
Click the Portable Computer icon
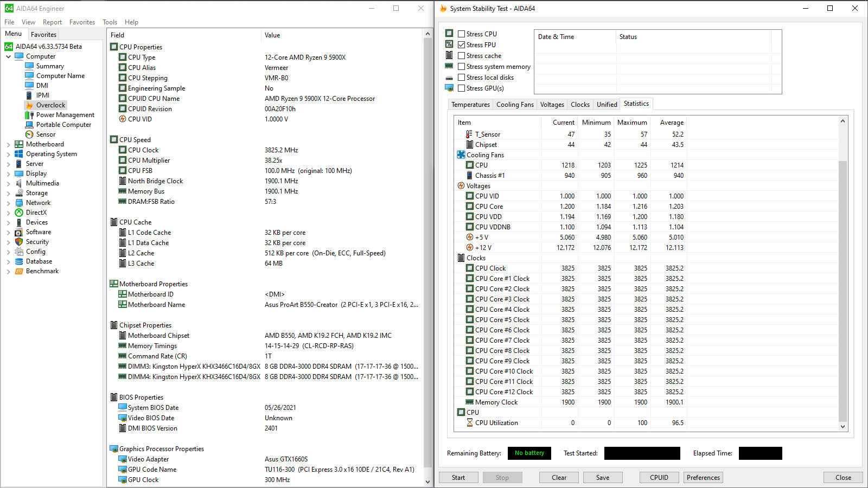[x=29, y=125]
